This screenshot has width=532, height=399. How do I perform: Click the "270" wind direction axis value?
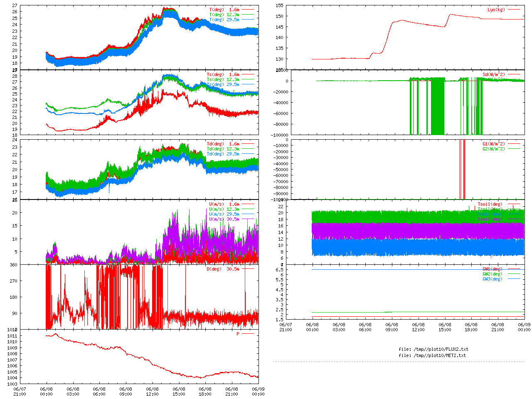tap(13, 281)
